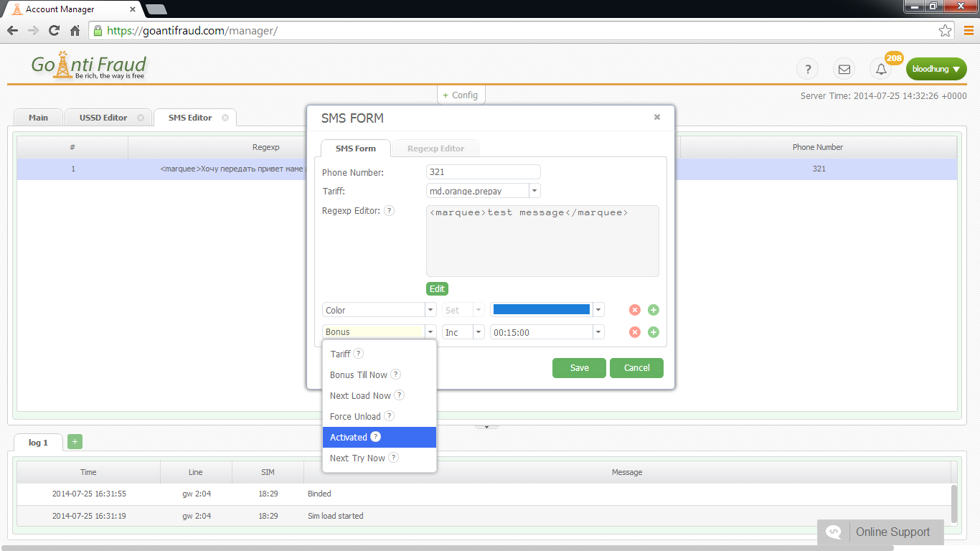The image size is (980, 551).
Task: Add a new log tab with plus icon
Action: 75,442
